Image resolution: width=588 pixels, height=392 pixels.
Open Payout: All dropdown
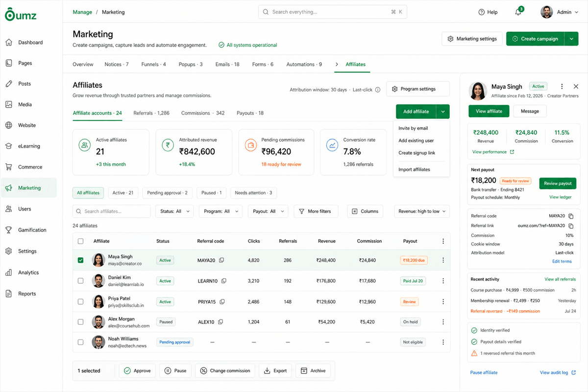269,211
